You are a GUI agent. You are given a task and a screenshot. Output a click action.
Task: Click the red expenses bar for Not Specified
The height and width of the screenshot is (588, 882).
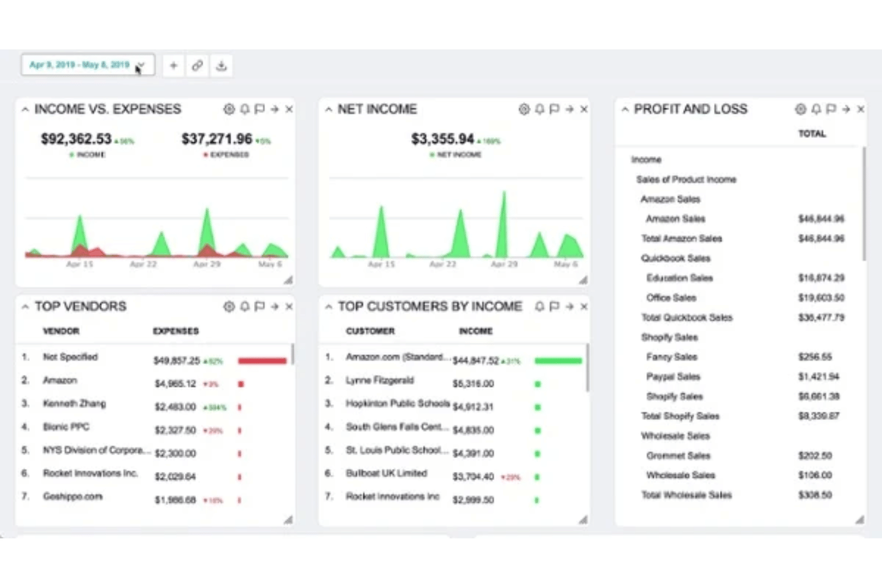pyautogui.click(x=262, y=360)
